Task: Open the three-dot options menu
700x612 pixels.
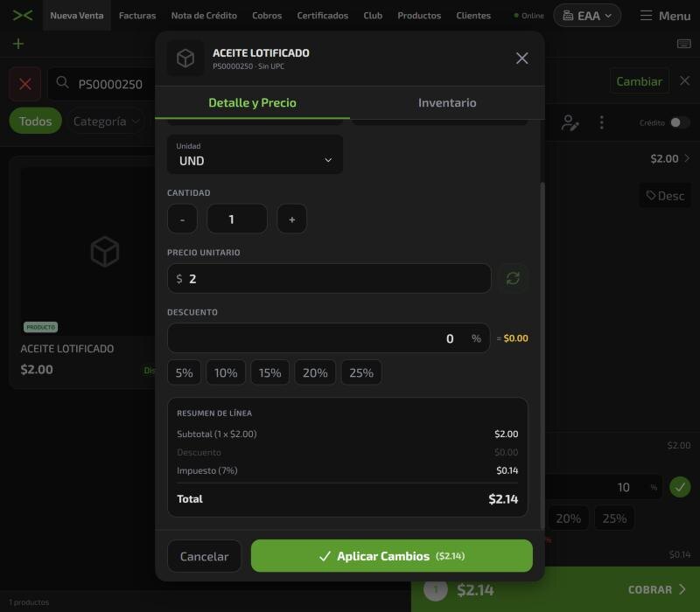Action: pos(602,122)
